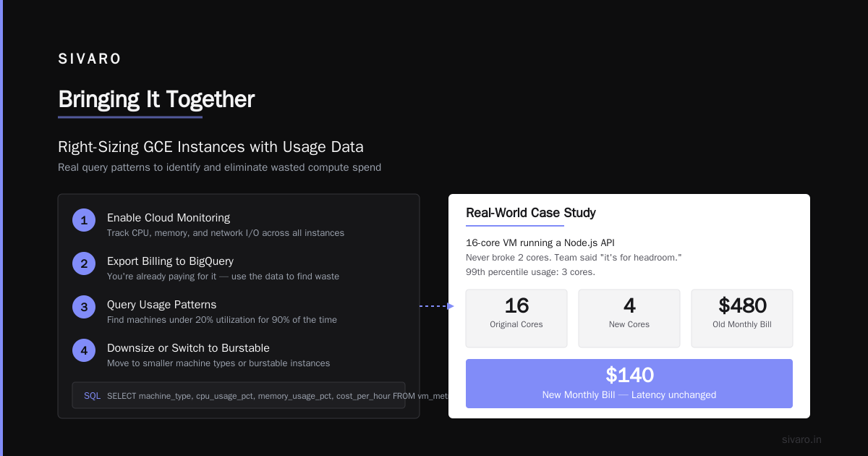Click the SQL label in code box
Image resolution: width=868 pixels, height=456 pixels.
(x=93, y=396)
